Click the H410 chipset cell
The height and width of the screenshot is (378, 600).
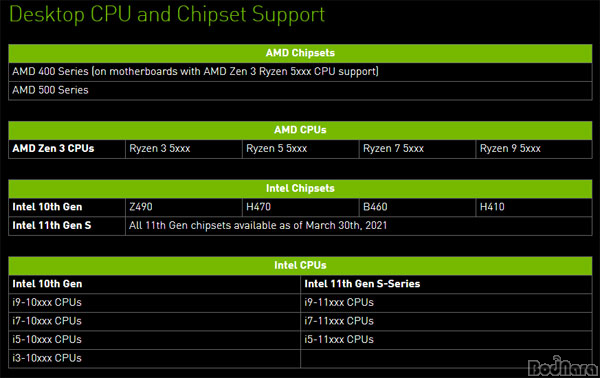click(x=534, y=207)
